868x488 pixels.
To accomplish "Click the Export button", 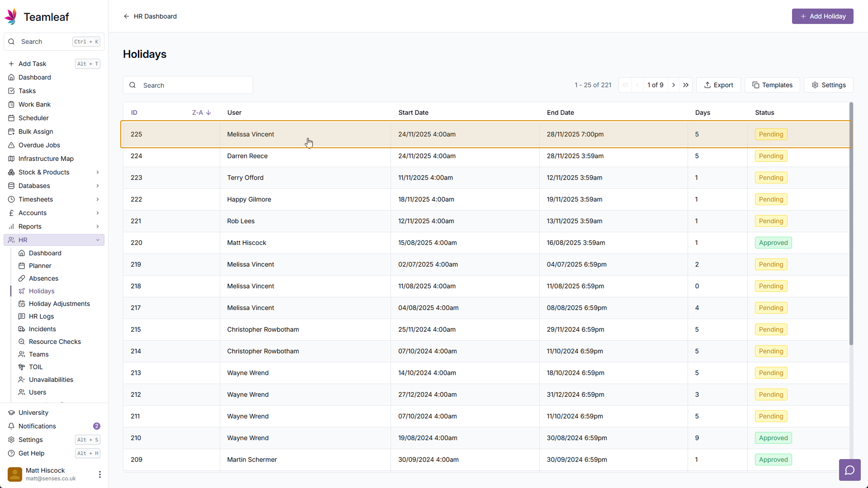I will point(718,85).
